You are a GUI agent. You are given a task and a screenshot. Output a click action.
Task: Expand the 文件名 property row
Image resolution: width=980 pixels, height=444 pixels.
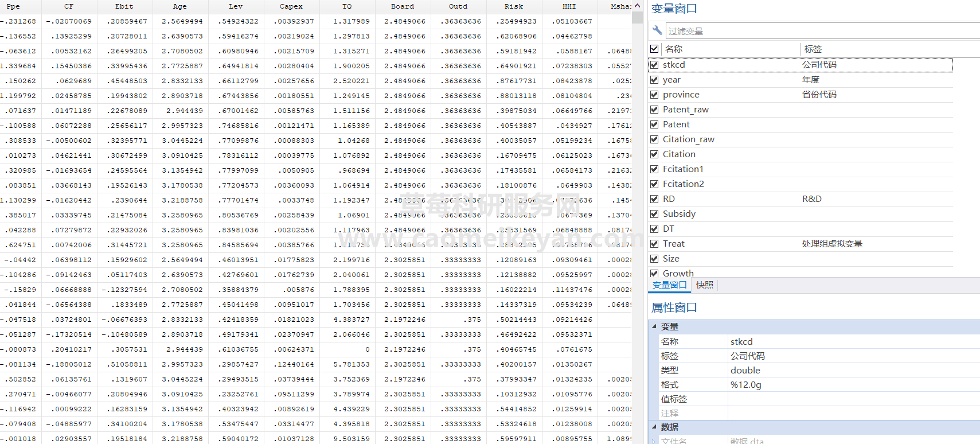(654, 441)
